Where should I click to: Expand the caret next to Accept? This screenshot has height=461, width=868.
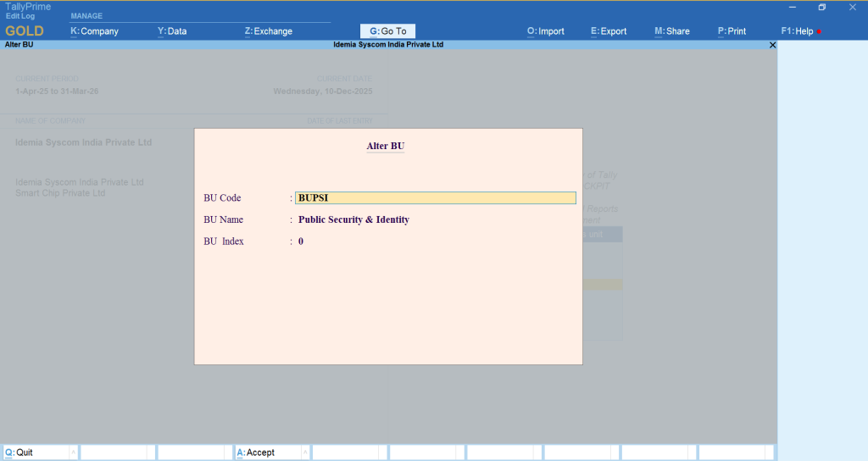tap(304, 453)
